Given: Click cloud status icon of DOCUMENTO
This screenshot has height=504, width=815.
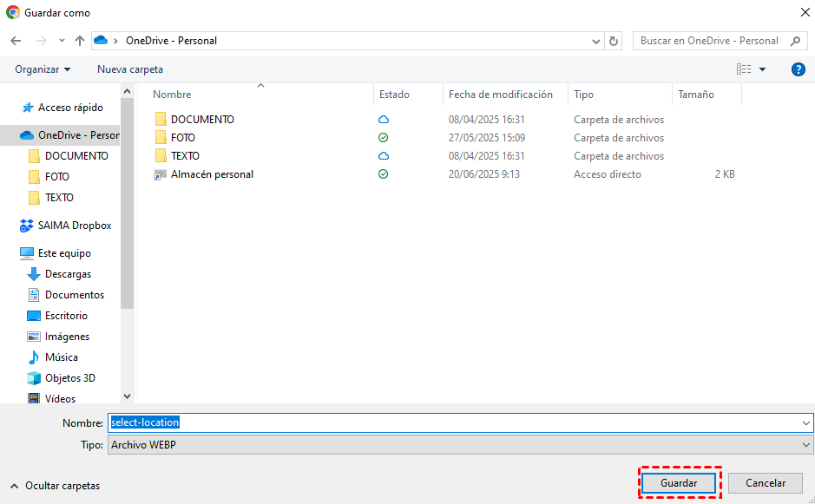Looking at the screenshot, I should coord(383,120).
